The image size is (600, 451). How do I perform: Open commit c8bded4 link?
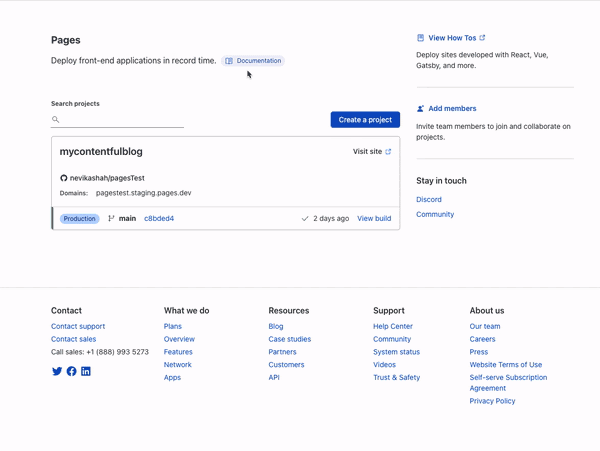(x=159, y=218)
